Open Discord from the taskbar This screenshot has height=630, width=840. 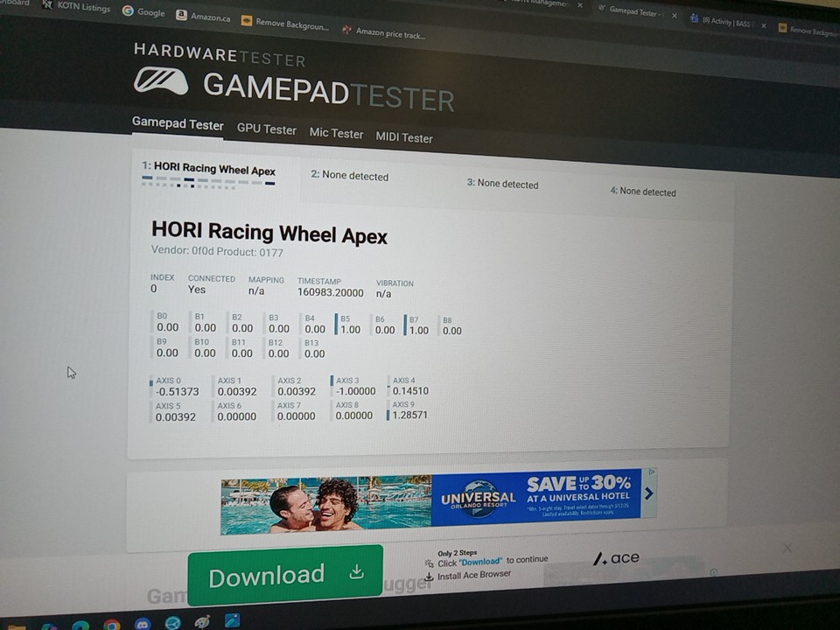pyautogui.click(x=143, y=624)
